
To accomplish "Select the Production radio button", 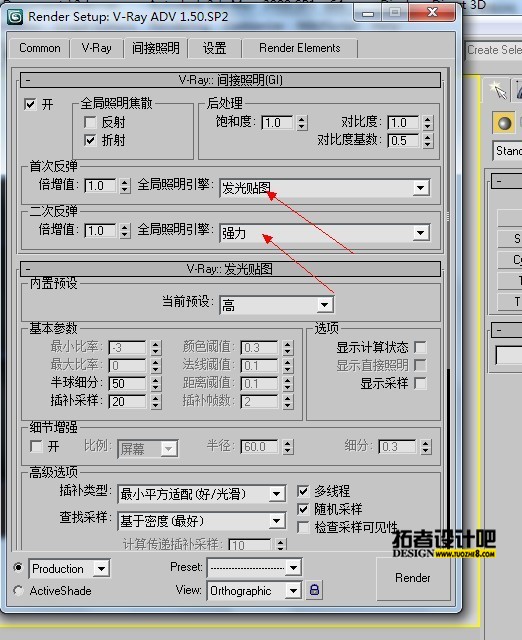I will pyautogui.click(x=18, y=567).
